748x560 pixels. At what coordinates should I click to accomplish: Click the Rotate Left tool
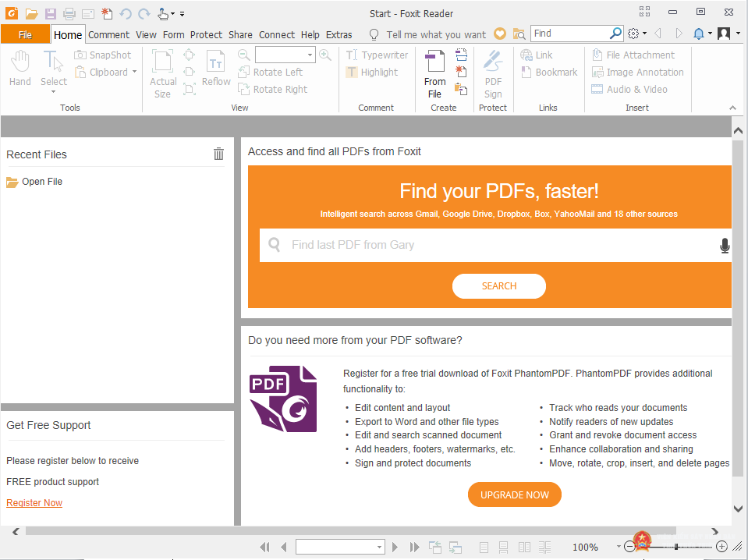[271, 72]
